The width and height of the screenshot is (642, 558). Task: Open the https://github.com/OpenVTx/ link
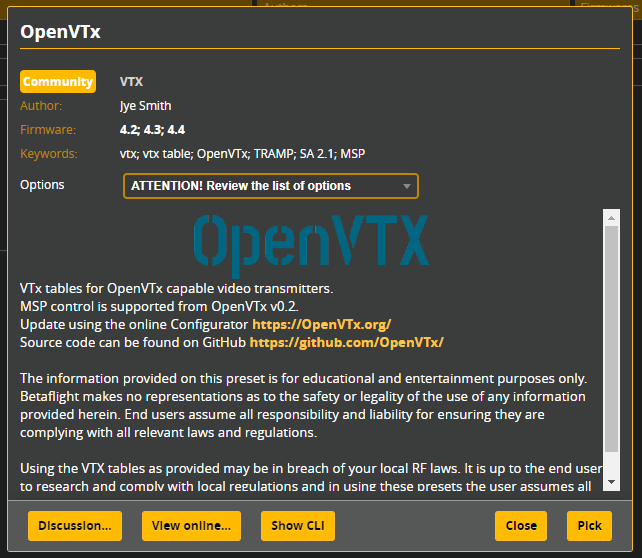346,343
